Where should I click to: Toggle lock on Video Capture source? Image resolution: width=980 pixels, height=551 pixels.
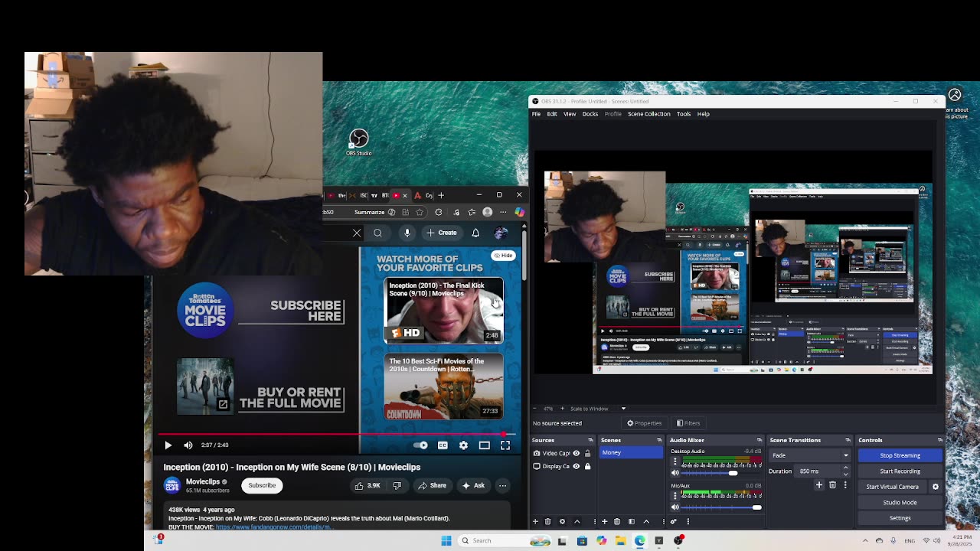tap(587, 453)
